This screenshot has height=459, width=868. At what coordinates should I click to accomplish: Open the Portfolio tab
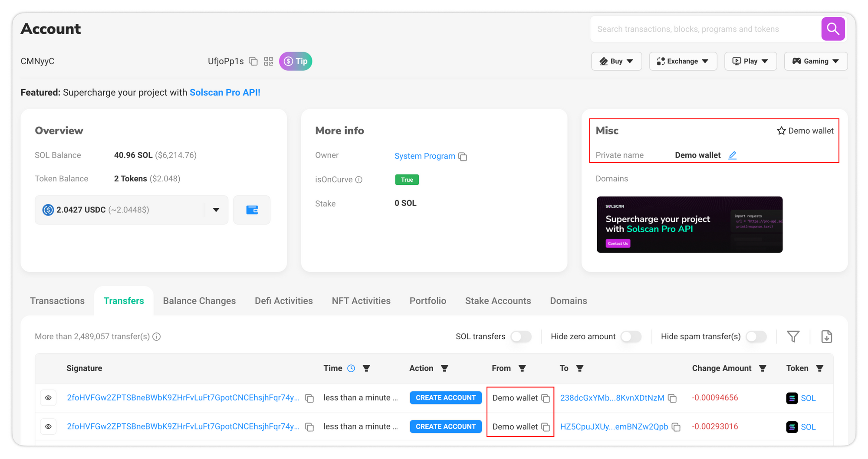pyautogui.click(x=428, y=301)
